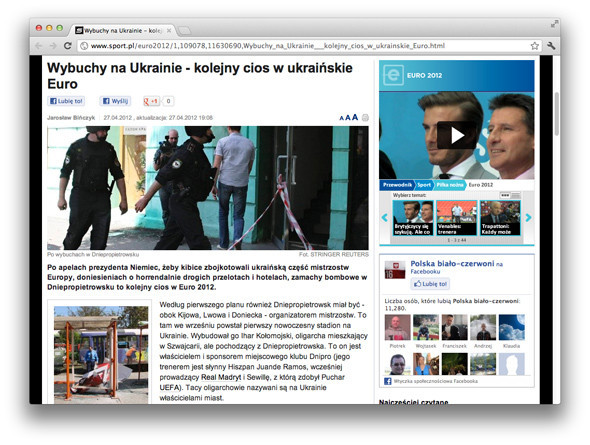Reload the page with the refresh icon
The image size is (590, 445).
point(67,46)
